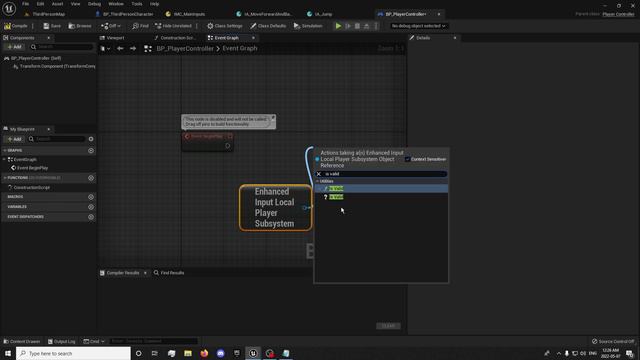The height and width of the screenshot is (360, 640).
Task: Collapse the EventGraph tree node
Action: pos(4,160)
